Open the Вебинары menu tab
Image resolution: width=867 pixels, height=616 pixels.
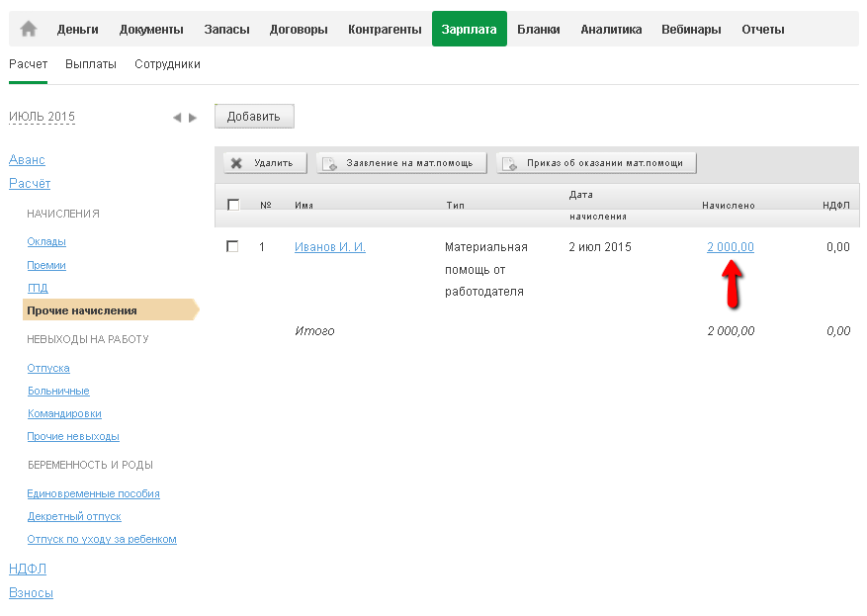(691, 30)
